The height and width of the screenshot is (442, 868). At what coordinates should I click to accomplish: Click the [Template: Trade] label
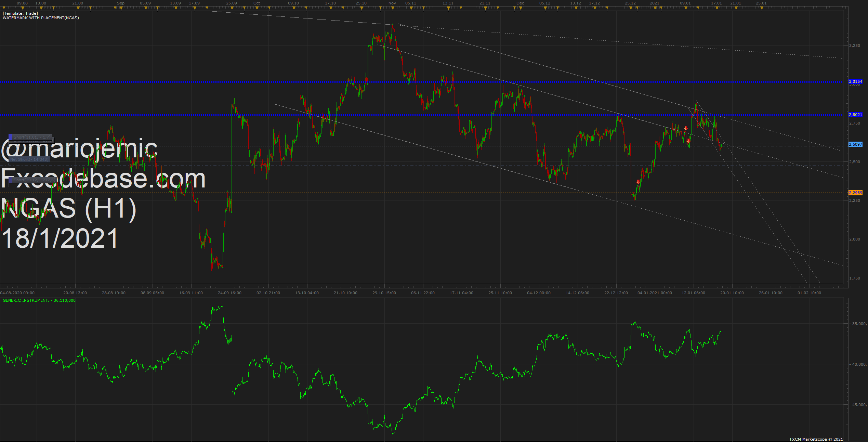[20, 13]
